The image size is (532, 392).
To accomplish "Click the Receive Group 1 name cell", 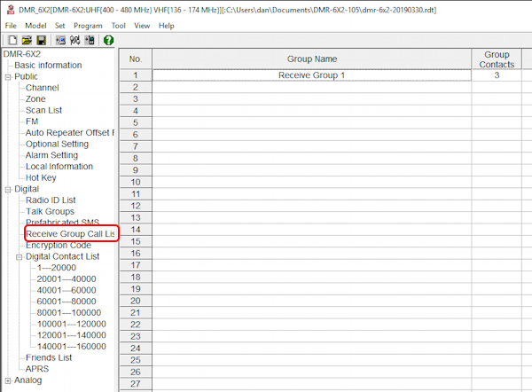I will coord(311,75).
